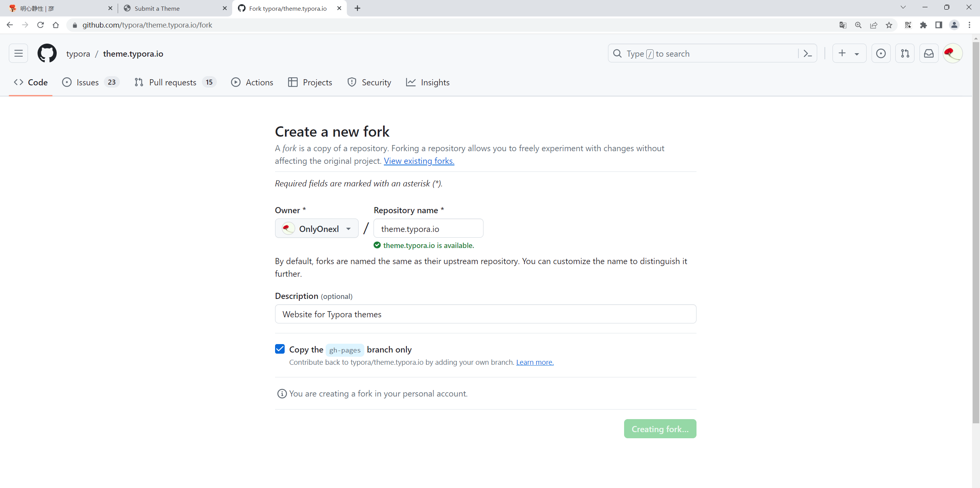This screenshot has height=488, width=980.
Task: Click the share page icon in address bar
Action: (873, 25)
